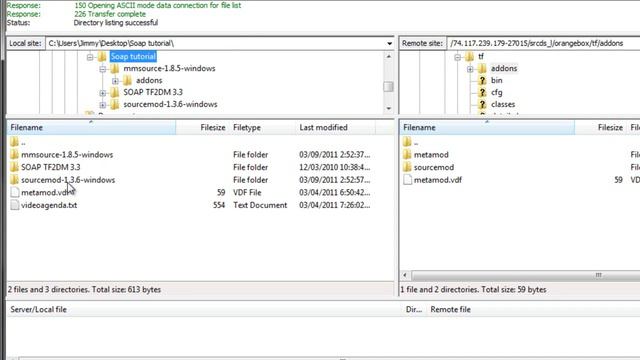Image resolution: width=640 pixels, height=360 pixels.
Task: Collapse the mmsource-1.8.5-windows tree node
Action: click(103, 69)
